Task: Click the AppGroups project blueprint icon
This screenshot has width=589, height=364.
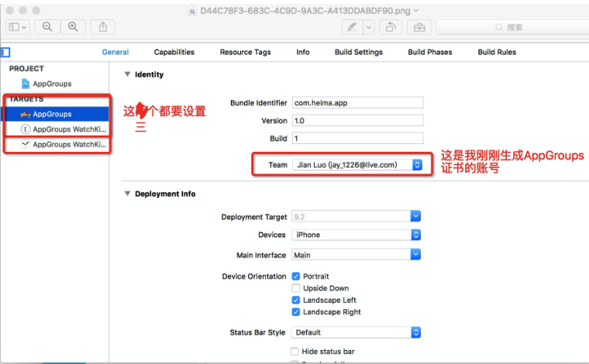Action: [x=25, y=84]
